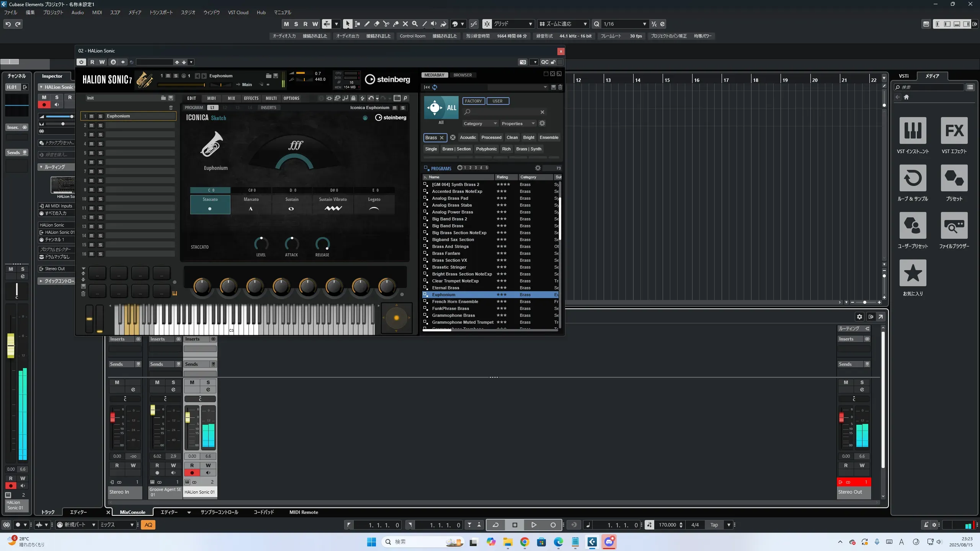Select the Erase tool
This screenshot has height=551, width=980.
(x=376, y=24)
